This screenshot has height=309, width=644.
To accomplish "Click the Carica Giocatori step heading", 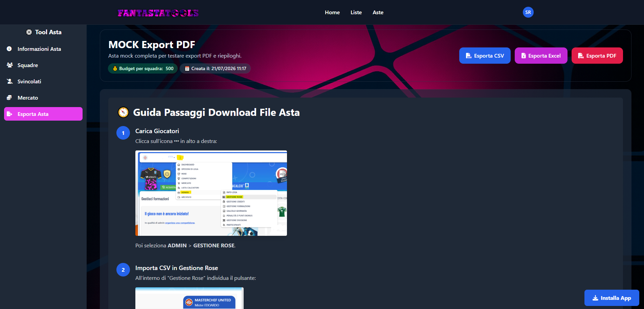I will click(x=157, y=131).
